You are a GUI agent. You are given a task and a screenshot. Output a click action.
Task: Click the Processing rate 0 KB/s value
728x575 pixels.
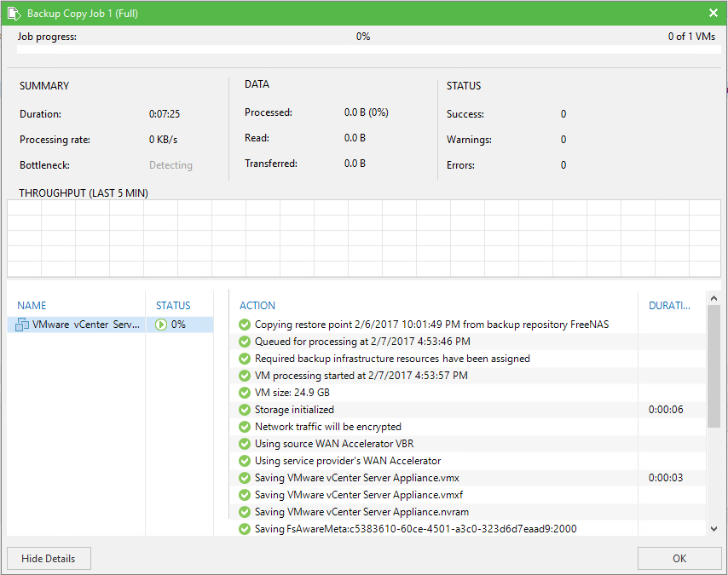point(163,140)
